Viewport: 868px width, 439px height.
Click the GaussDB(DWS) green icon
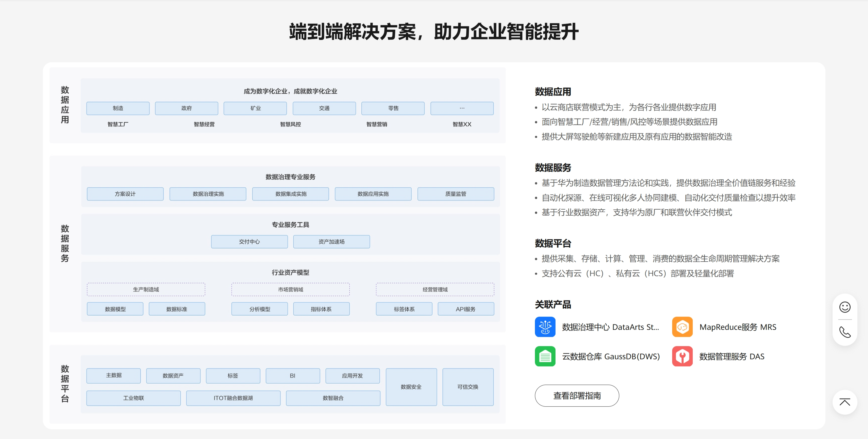coord(545,356)
